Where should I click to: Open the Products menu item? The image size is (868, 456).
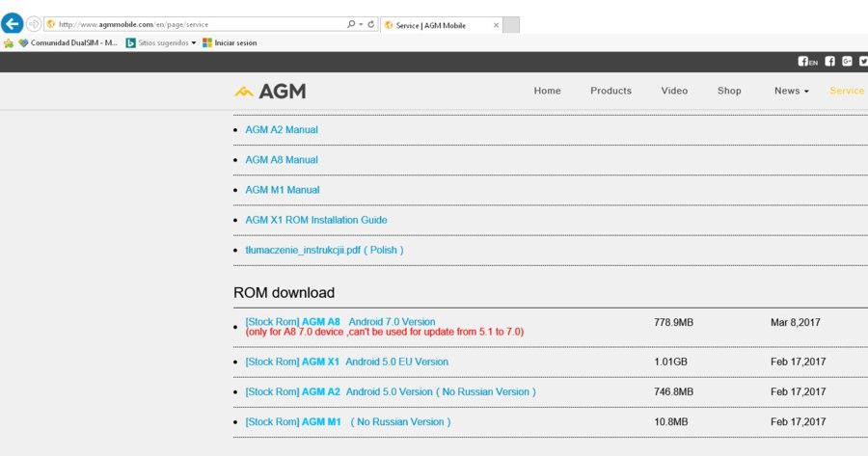[x=610, y=91]
